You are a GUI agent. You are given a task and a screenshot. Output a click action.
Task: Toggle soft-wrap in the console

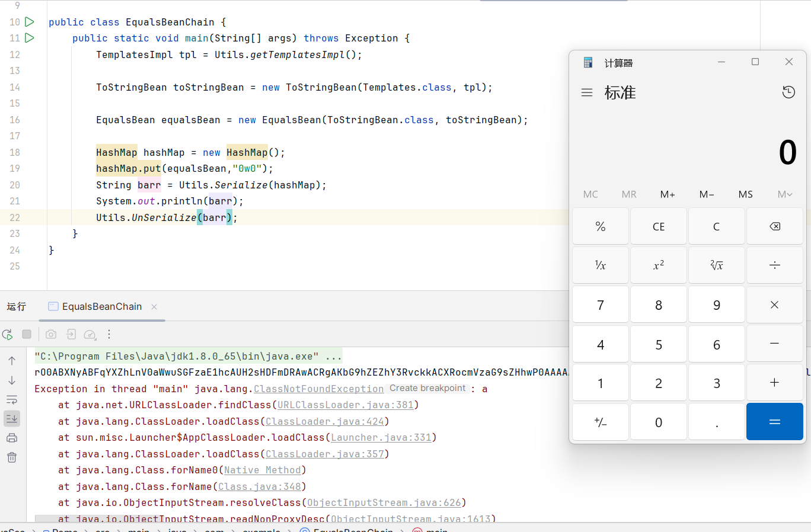click(12, 400)
